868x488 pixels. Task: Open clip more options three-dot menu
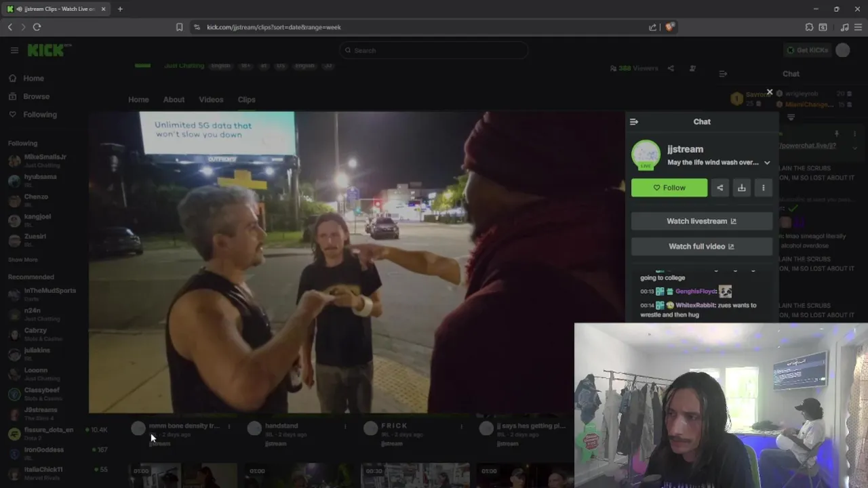[764, 188]
